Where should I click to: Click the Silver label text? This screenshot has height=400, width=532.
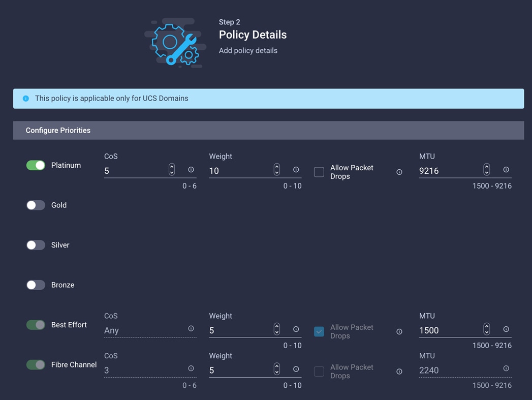(60, 245)
